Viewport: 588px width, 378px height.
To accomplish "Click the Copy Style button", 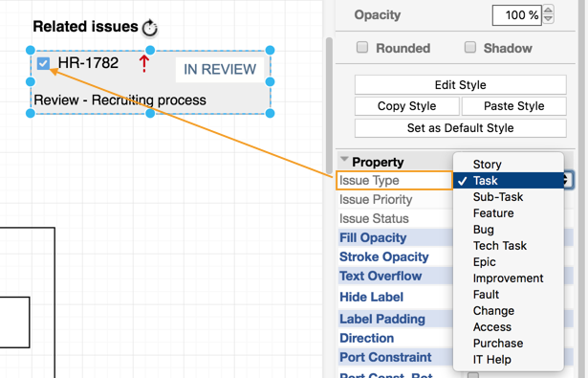I will [x=407, y=106].
